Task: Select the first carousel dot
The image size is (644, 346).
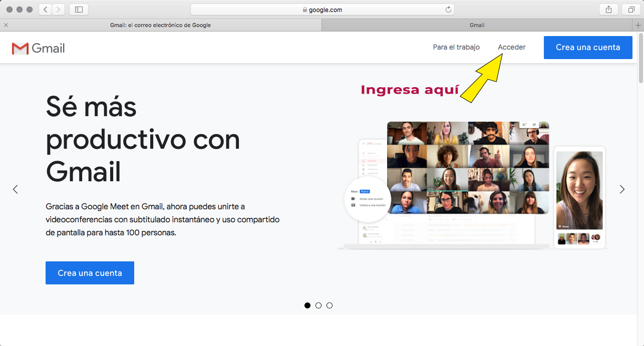Action: [x=307, y=305]
